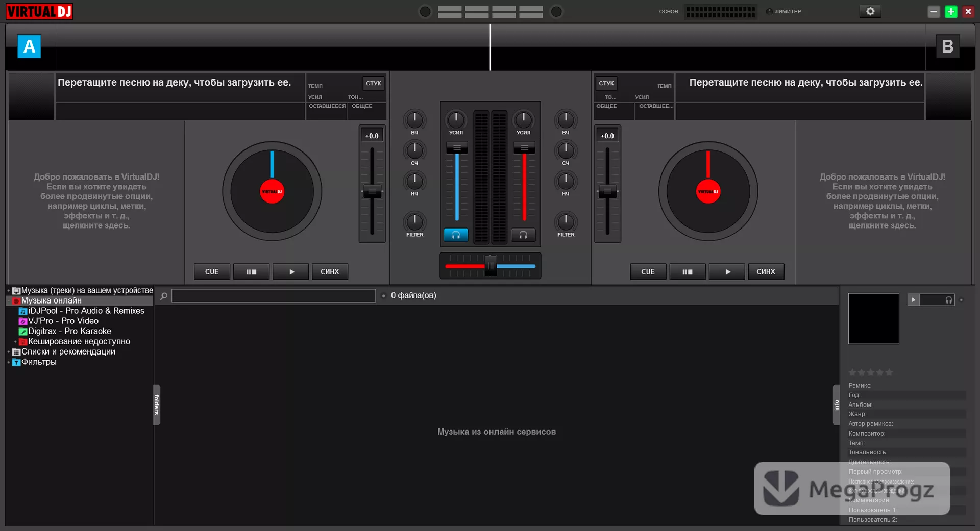
Task: Pause the left deck
Action: pyautogui.click(x=251, y=272)
